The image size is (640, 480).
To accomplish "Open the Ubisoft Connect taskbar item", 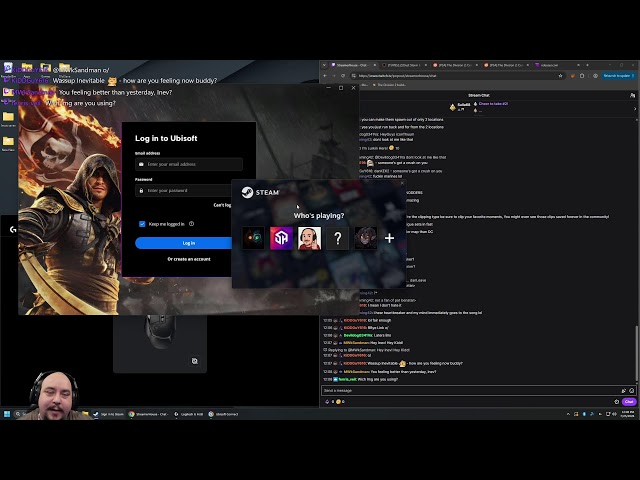I will coord(223,414).
